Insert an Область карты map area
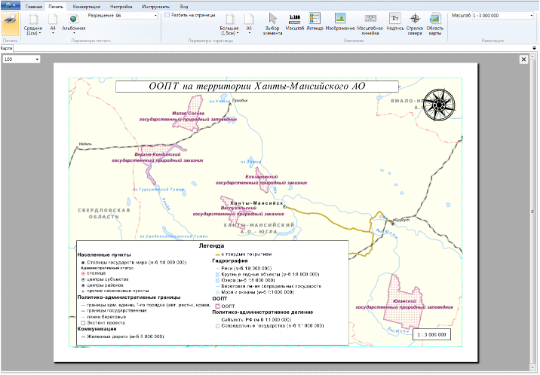This screenshot has height=375, width=540. tap(435, 24)
